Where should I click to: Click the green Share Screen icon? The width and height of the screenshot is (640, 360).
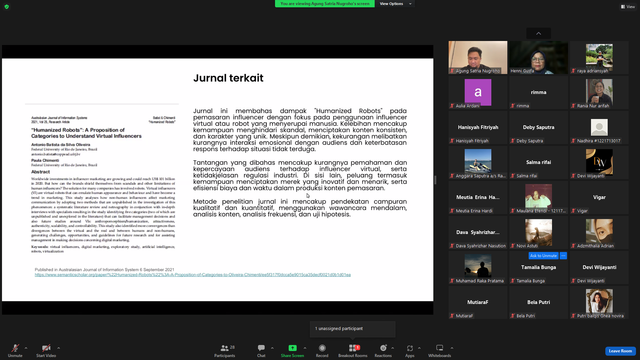tap(293, 348)
